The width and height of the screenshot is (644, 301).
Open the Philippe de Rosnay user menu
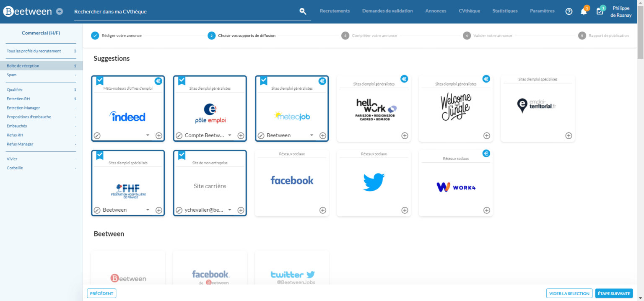(x=621, y=11)
